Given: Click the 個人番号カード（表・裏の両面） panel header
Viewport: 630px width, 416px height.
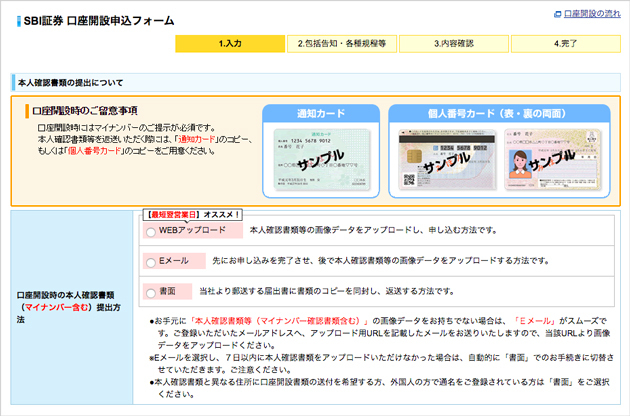Looking at the screenshot, I should (499, 114).
